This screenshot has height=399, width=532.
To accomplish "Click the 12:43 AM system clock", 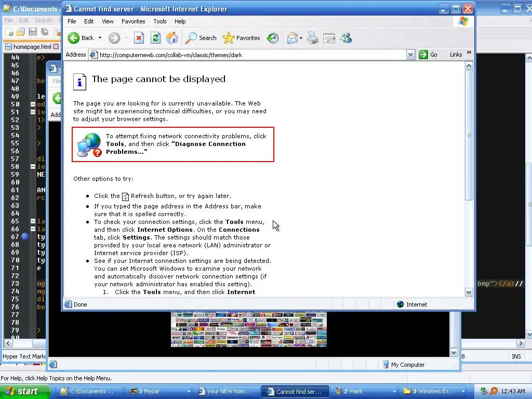I will (x=513, y=392).
